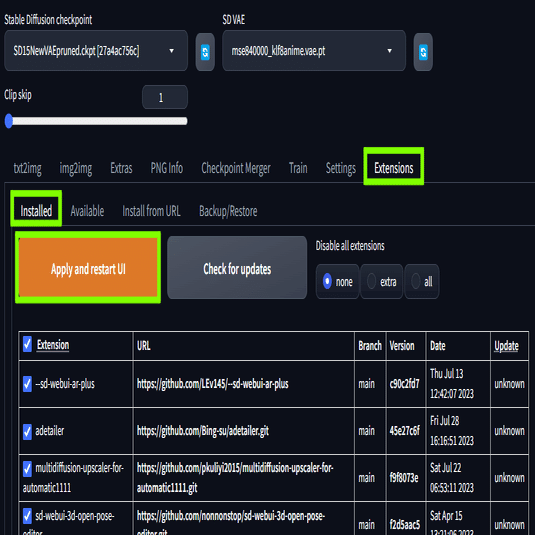Viewport: 535px width, 535px height.
Task: Select the 'extra' disable extensions option
Action: point(381,281)
